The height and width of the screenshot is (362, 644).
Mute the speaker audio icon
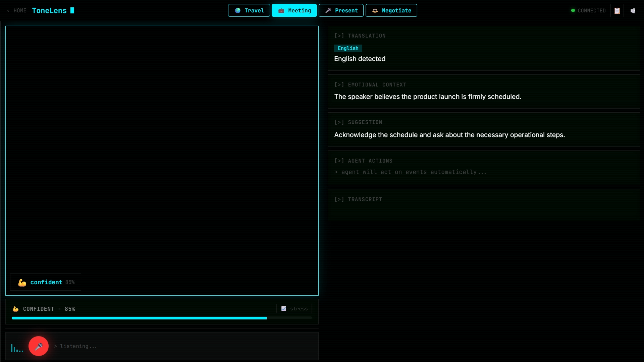pos(633,11)
